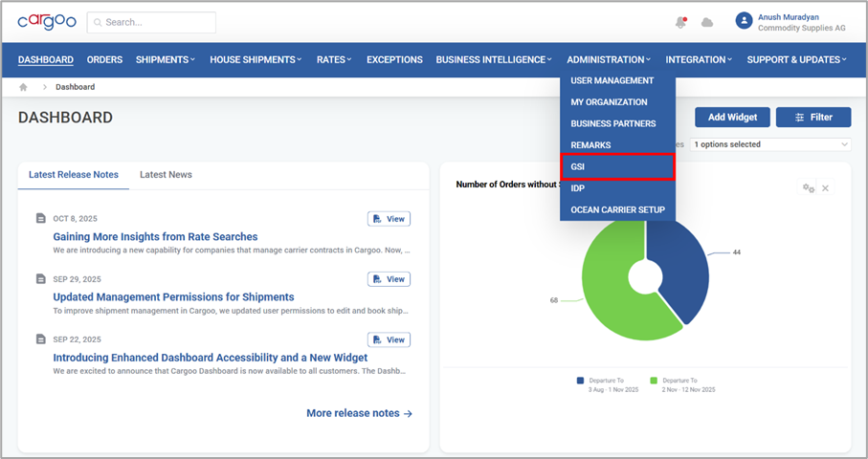Click document icon beside Sep 29, 2025
The height and width of the screenshot is (459, 868).
point(40,278)
